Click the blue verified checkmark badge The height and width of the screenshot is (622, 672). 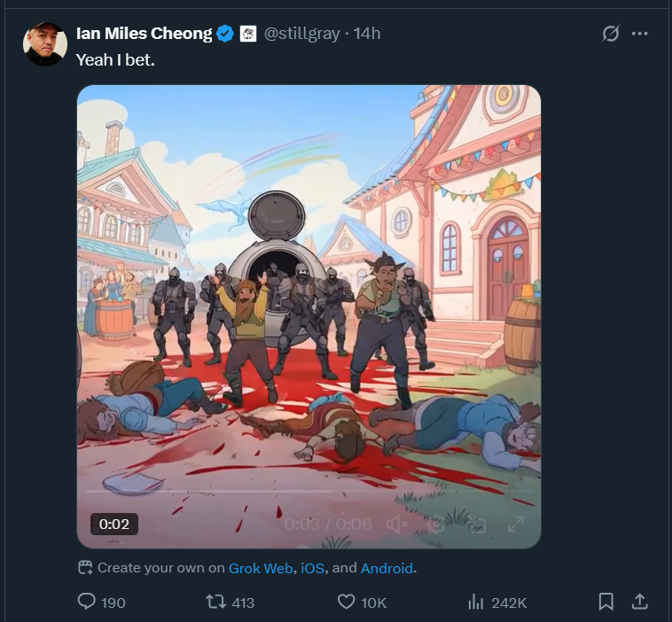(225, 34)
